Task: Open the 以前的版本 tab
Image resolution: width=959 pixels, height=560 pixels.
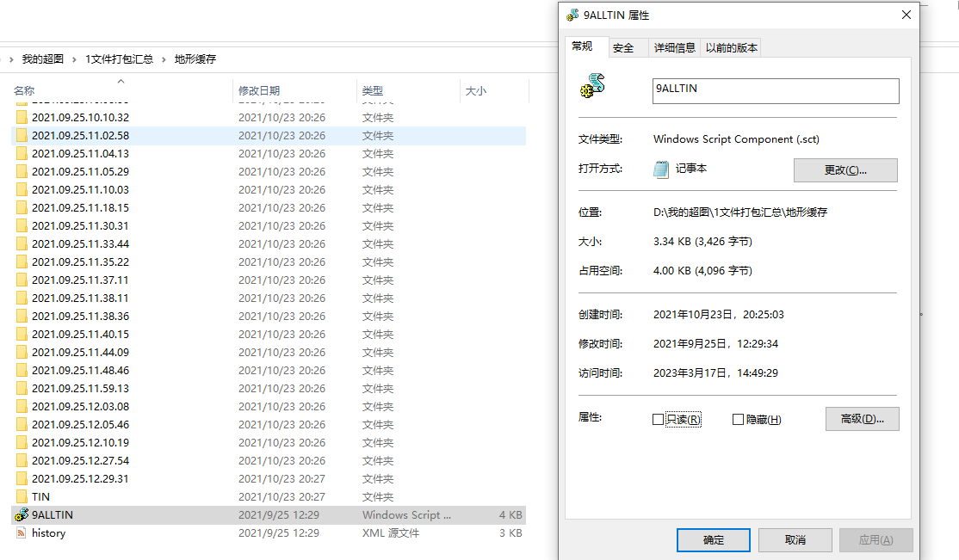Action: 731,47
